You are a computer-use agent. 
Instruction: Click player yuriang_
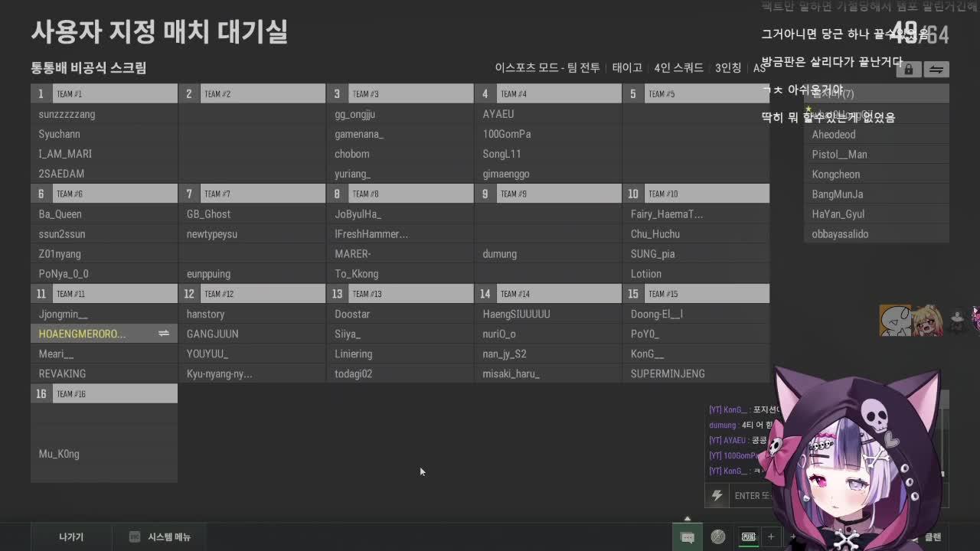point(352,174)
